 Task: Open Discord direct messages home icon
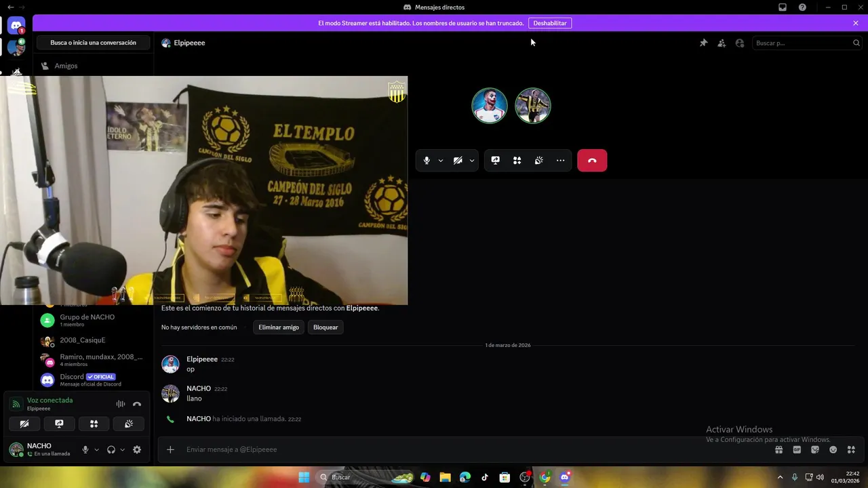click(16, 25)
